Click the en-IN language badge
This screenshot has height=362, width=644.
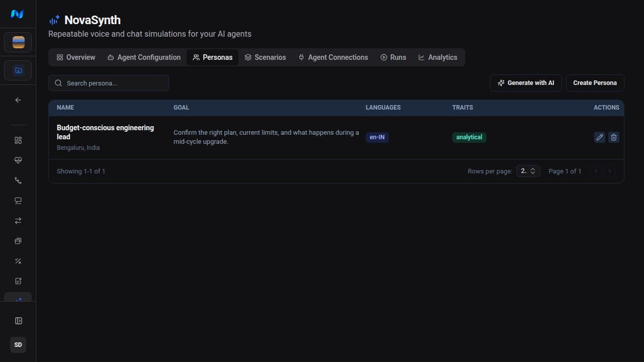click(377, 137)
